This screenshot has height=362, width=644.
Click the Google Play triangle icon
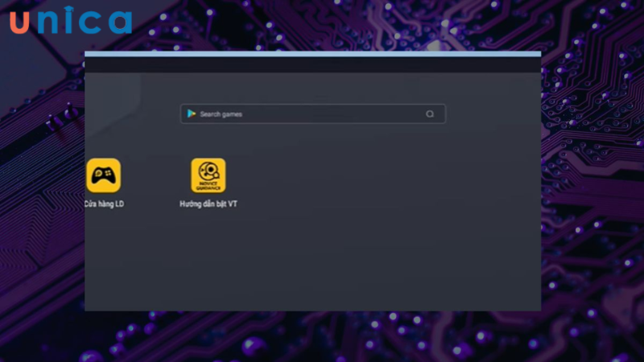click(192, 114)
